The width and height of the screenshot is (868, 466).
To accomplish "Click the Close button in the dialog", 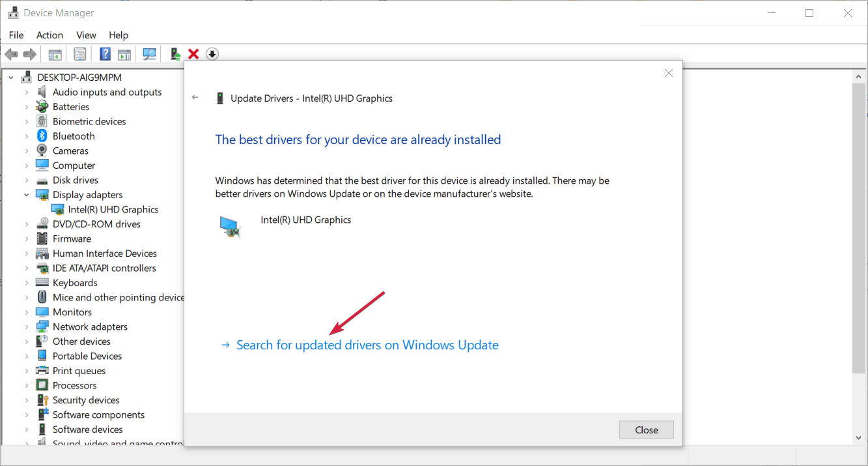I will (x=646, y=430).
